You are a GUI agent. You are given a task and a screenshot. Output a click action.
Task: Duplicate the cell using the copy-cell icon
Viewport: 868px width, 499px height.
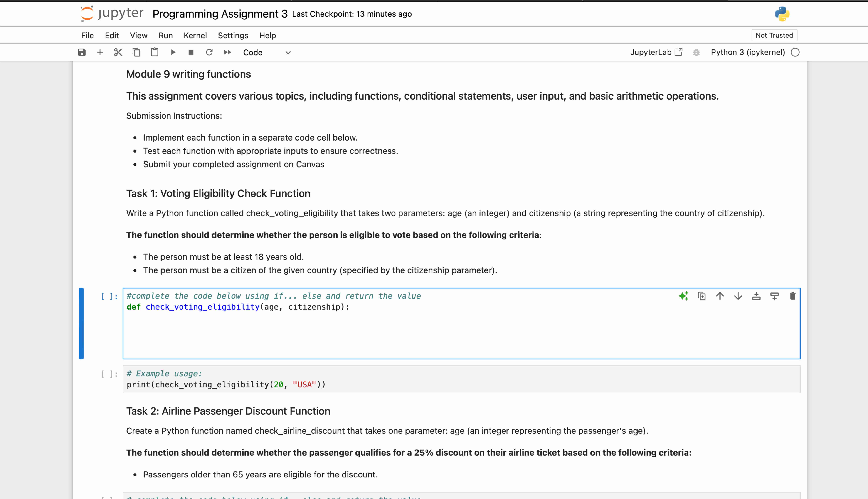(702, 296)
